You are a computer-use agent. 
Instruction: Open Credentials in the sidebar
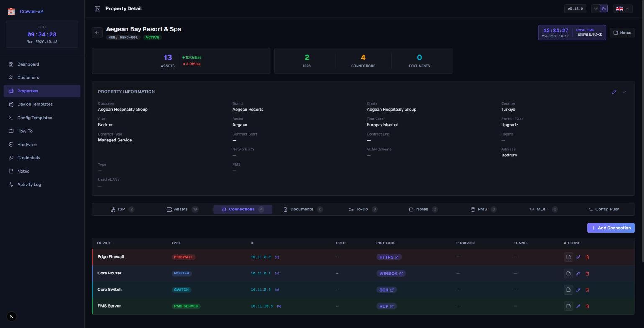[42, 158]
